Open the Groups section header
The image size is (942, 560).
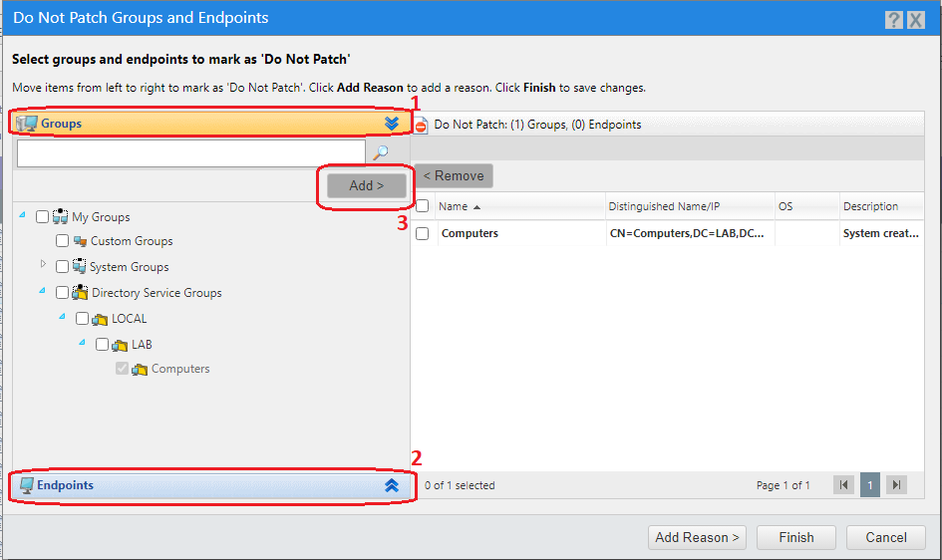click(211, 123)
